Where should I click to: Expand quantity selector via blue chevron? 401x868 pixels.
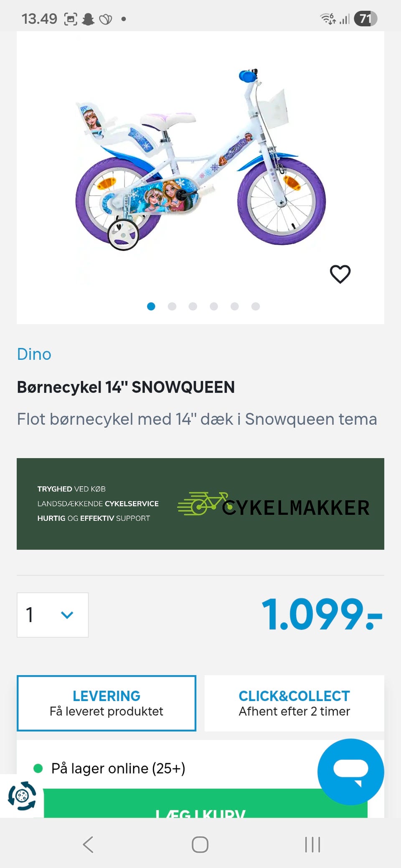tap(67, 615)
